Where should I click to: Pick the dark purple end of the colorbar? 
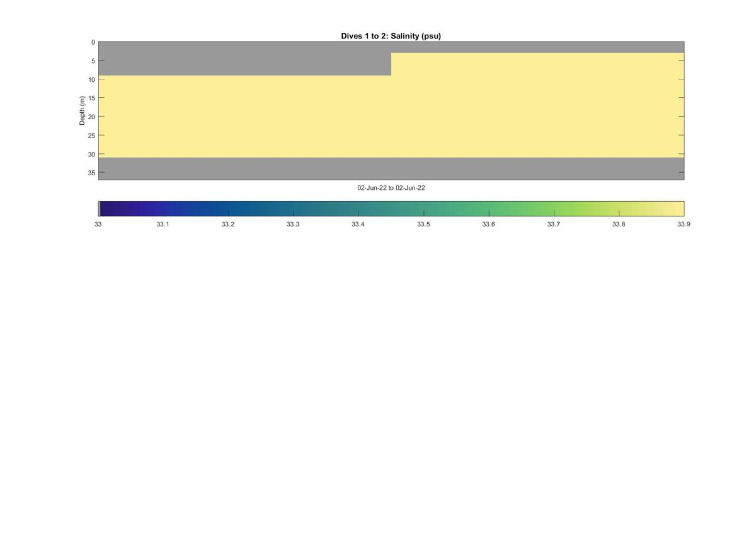tap(108, 209)
